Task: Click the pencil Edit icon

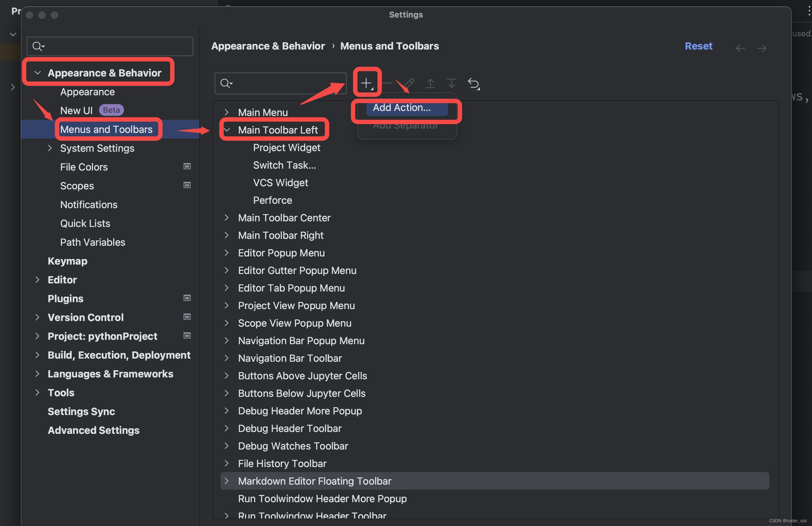Action: (x=409, y=83)
